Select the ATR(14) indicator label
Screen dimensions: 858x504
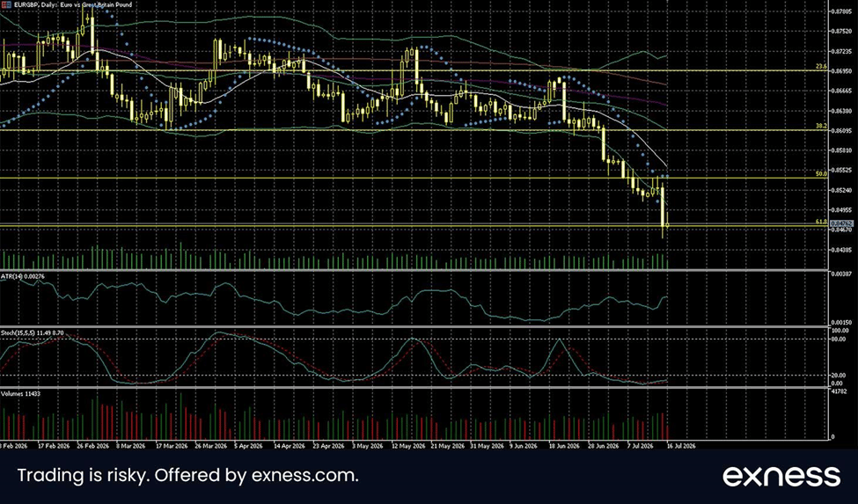22,276
